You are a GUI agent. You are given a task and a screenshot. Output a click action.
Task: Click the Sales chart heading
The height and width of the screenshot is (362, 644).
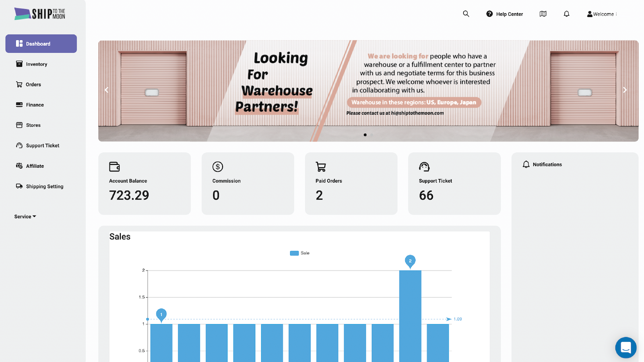click(120, 237)
